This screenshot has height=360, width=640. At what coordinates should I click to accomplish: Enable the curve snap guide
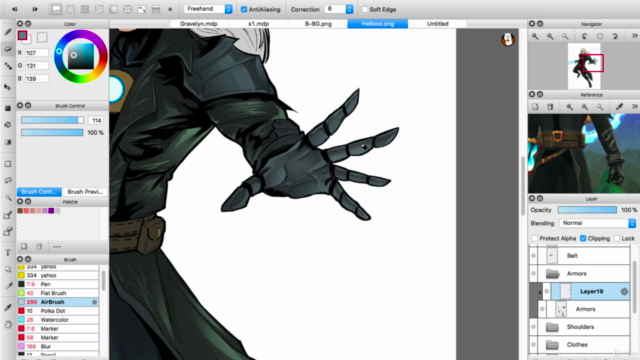[x=142, y=9]
